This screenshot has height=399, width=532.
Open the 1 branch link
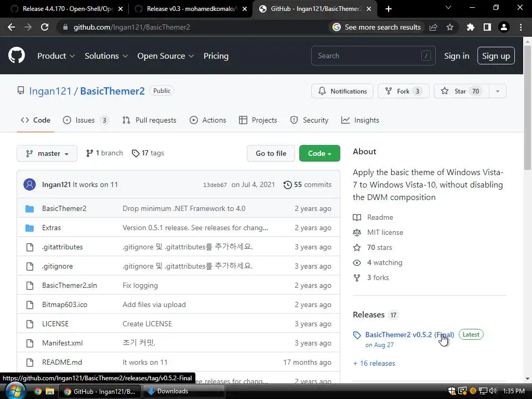(x=104, y=153)
